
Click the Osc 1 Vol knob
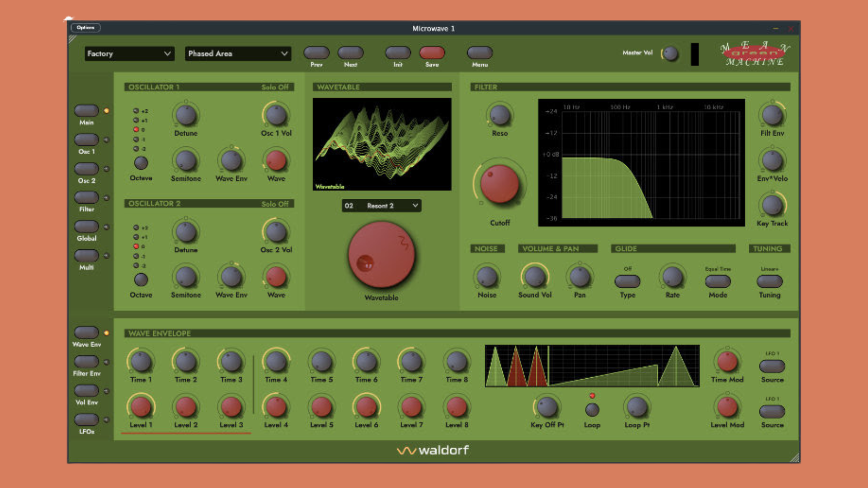click(276, 115)
